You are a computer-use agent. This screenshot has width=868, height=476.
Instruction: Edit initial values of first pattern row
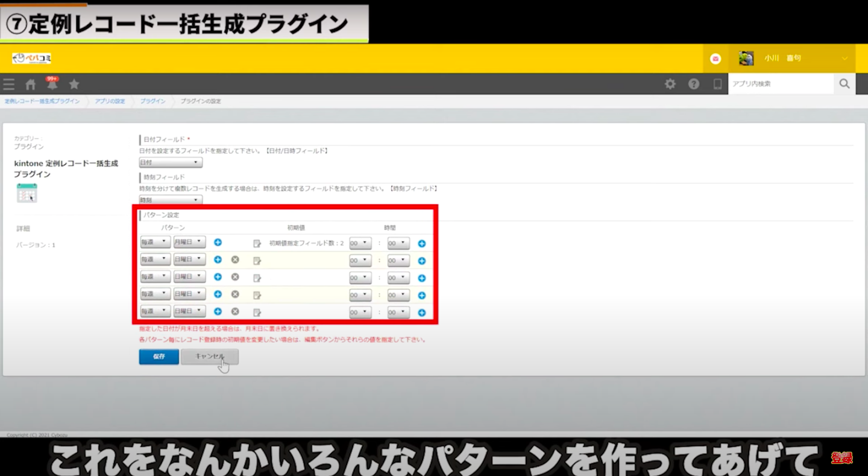(x=257, y=244)
